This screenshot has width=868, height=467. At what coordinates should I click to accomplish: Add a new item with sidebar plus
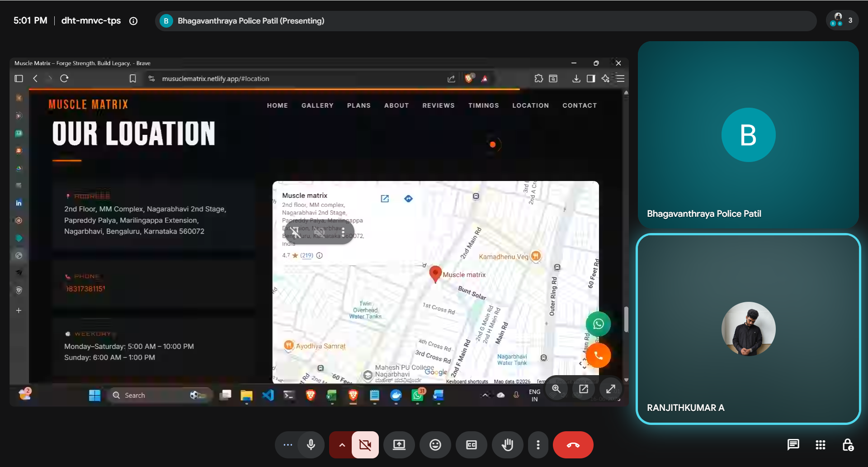tap(19, 310)
